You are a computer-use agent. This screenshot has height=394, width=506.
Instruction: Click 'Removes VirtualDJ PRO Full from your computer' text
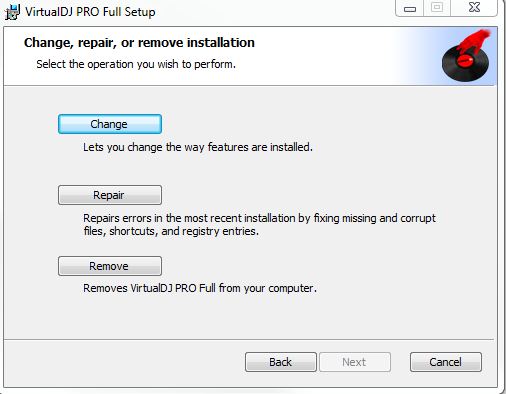tap(200, 288)
